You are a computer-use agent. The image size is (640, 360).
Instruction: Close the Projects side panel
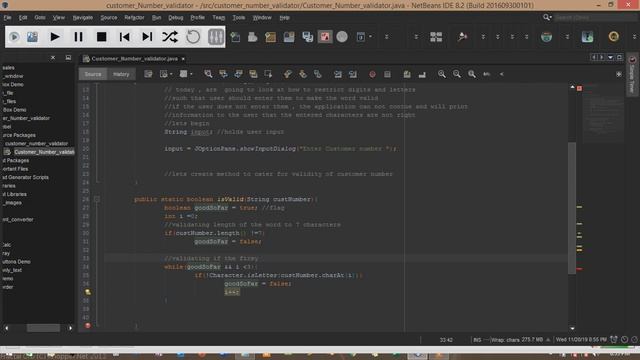[53, 58]
